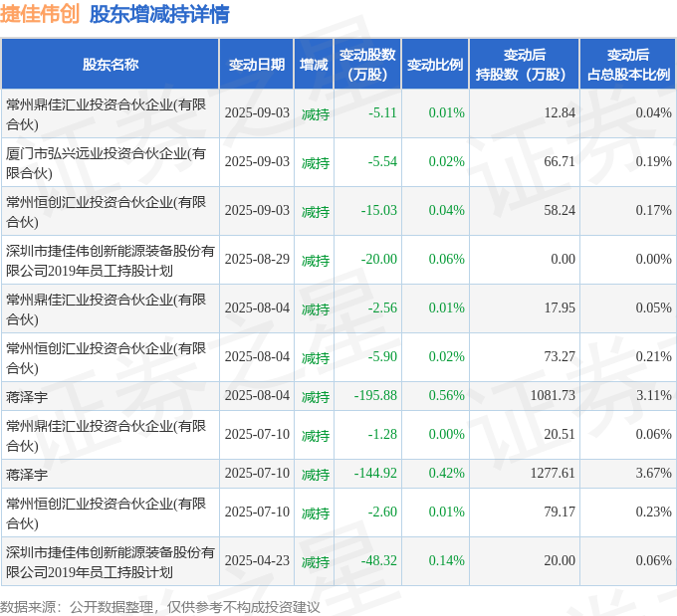Click the 2025-08-29 date cell
The height and width of the screenshot is (616, 677).
(257, 259)
